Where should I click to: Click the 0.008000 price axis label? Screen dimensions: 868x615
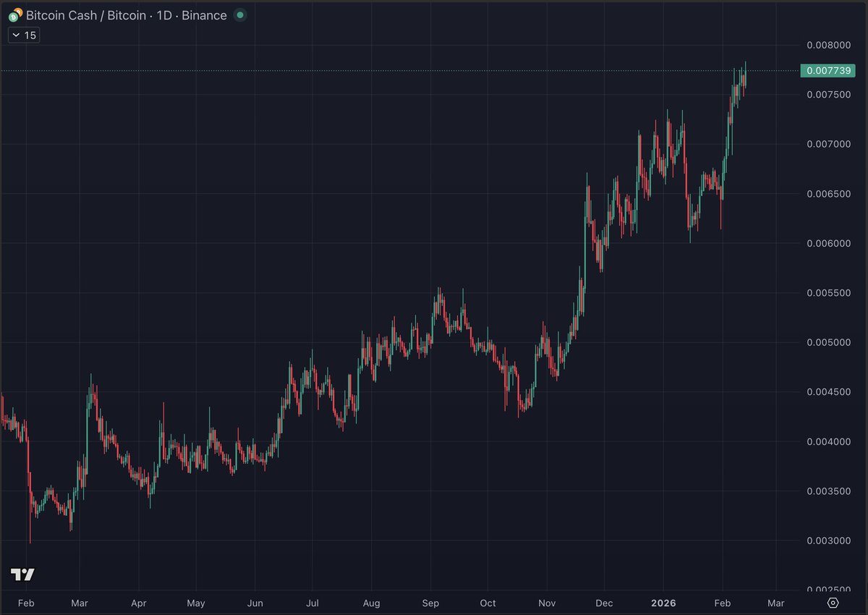[x=829, y=45]
